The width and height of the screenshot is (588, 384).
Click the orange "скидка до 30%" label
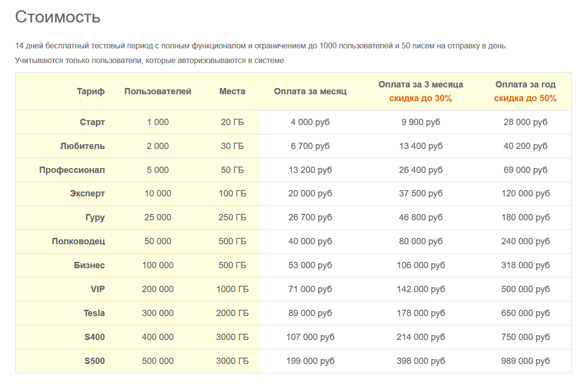click(x=420, y=98)
